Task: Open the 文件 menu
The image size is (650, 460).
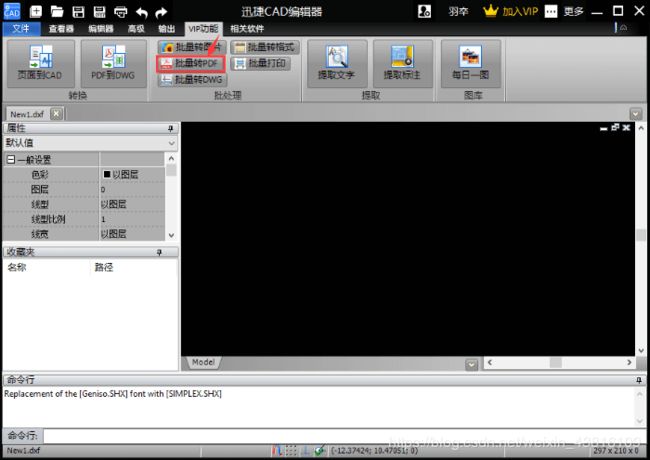Action: click(21, 29)
